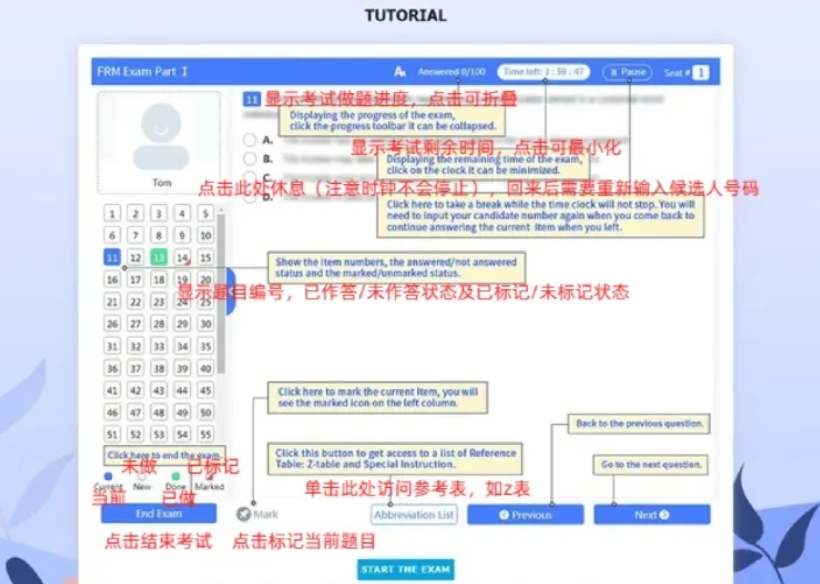Screen dimensions: 820x584
Task: Open Tom's candidate avatar photo
Action: 161,137
